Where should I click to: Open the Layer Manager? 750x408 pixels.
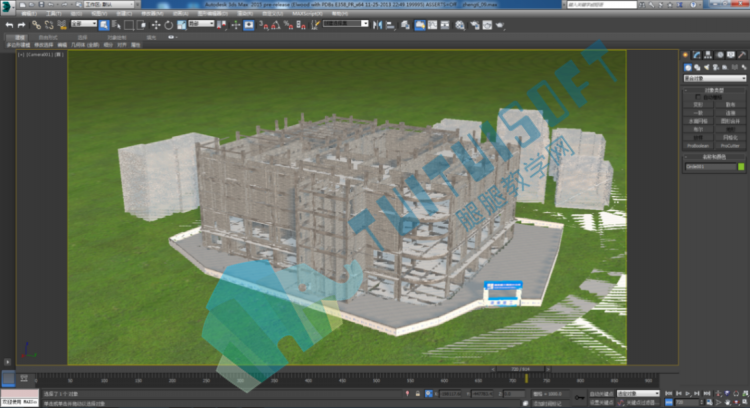(405, 25)
